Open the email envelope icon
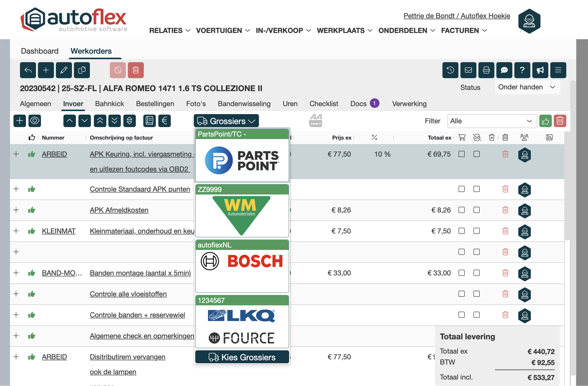The height and width of the screenshot is (386, 588). click(468, 70)
